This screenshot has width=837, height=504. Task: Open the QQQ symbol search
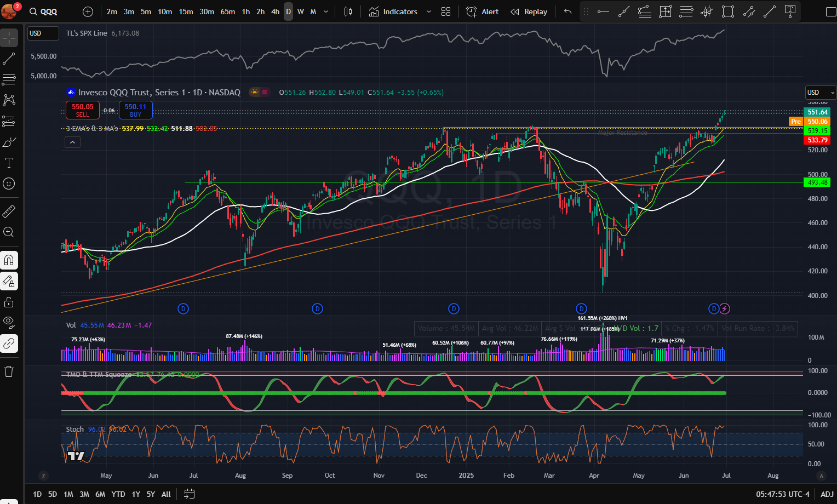[x=43, y=12]
